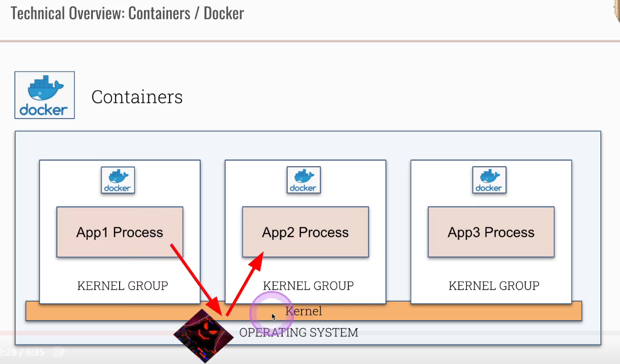The image size is (620, 364).
Task: Click the 2:28 / 6:35 time display
Action: 22,353
